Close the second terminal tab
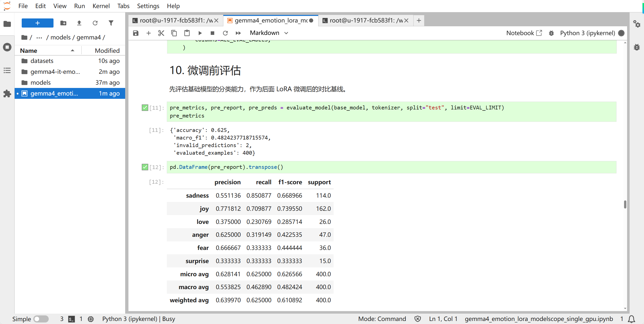Image resolution: width=644 pixels, height=324 pixels. [406, 20]
